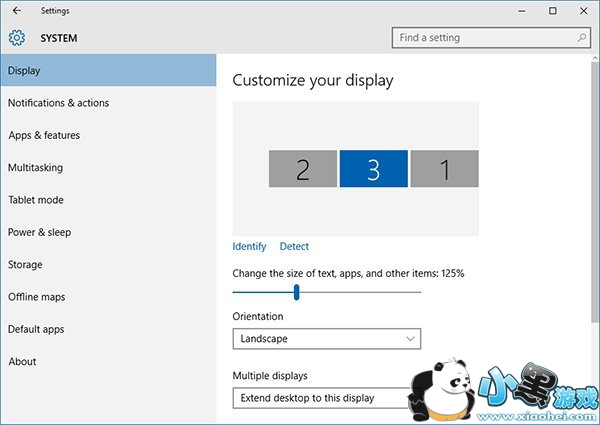Open the Orientation Landscape dropdown
Viewport: 600px width, 425px height.
point(326,339)
